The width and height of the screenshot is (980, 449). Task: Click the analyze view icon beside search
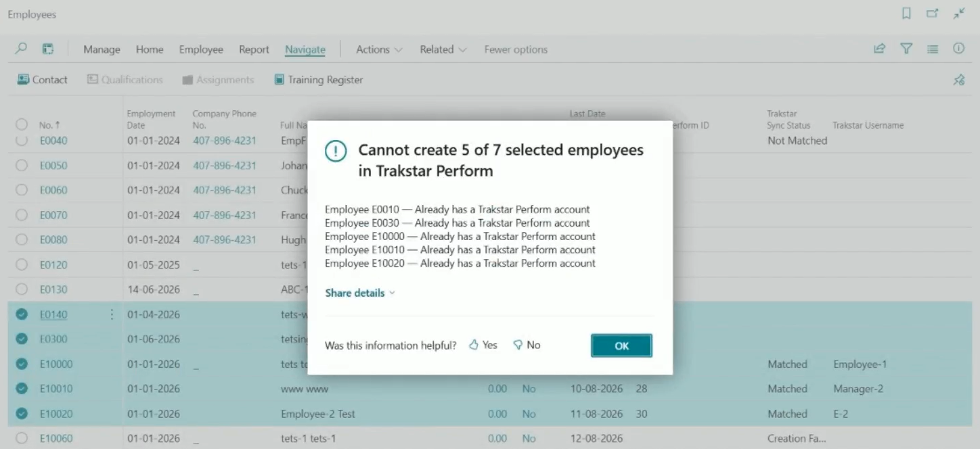click(48, 49)
